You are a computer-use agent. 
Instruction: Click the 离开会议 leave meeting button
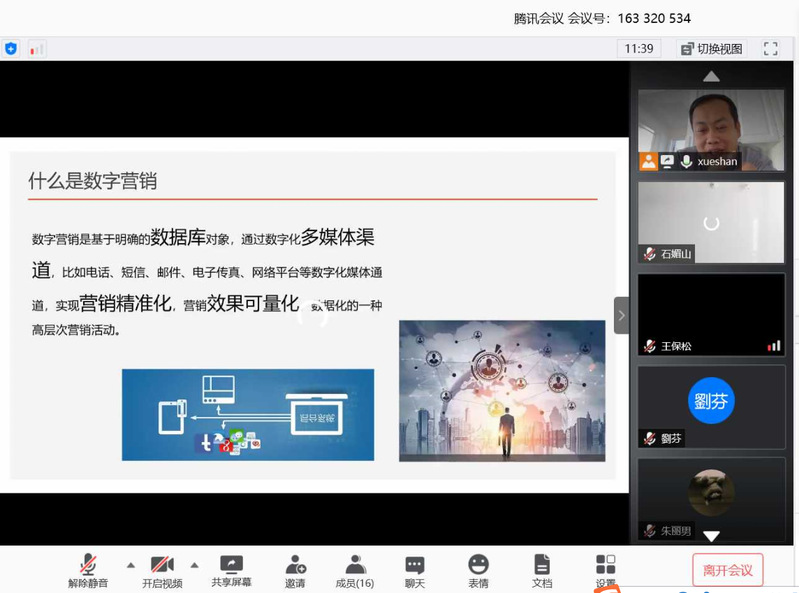(x=727, y=570)
